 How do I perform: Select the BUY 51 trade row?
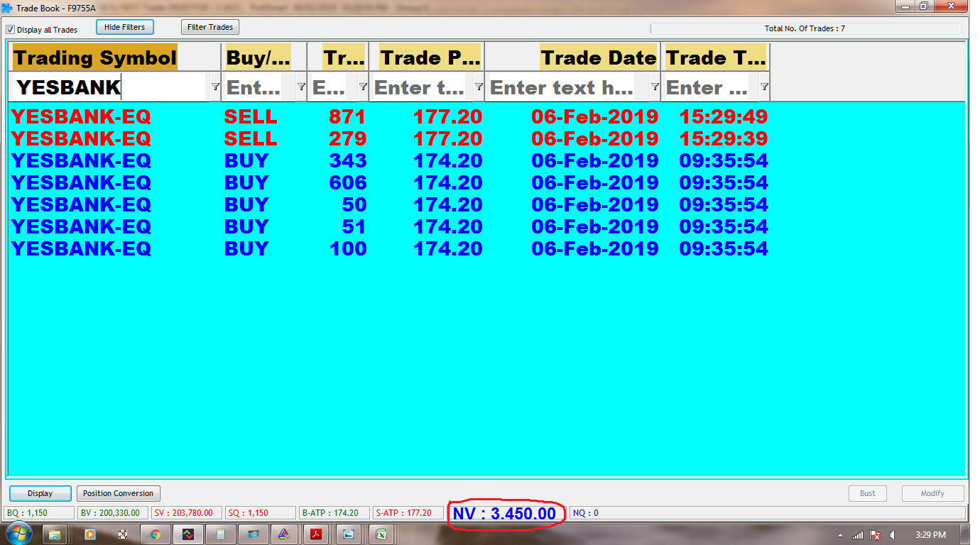[389, 226]
